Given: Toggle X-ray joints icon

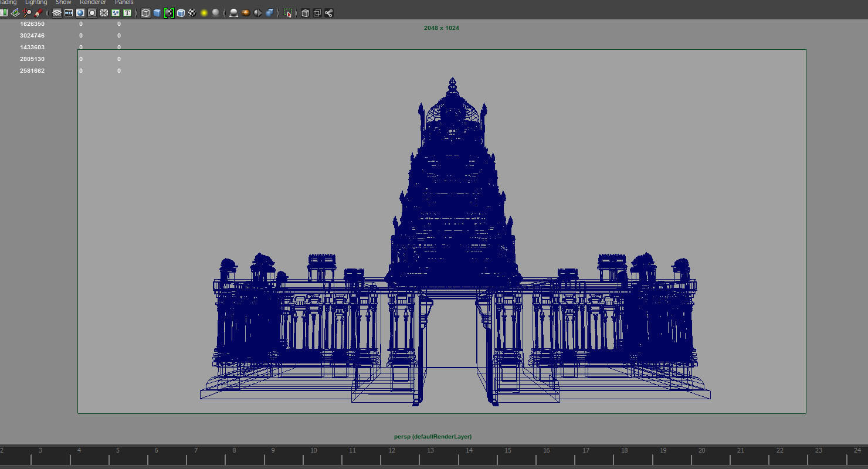Looking at the screenshot, I should point(328,13).
